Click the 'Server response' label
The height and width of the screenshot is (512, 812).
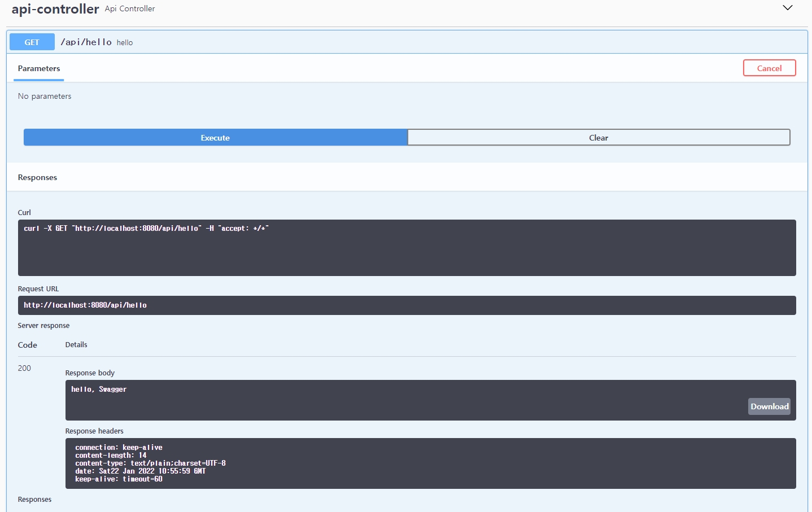(x=43, y=326)
